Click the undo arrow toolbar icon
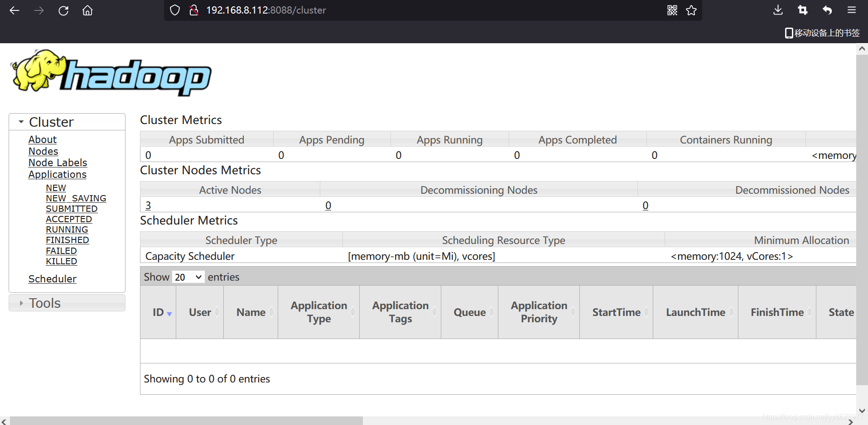868x425 pixels. (x=827, y=10)
